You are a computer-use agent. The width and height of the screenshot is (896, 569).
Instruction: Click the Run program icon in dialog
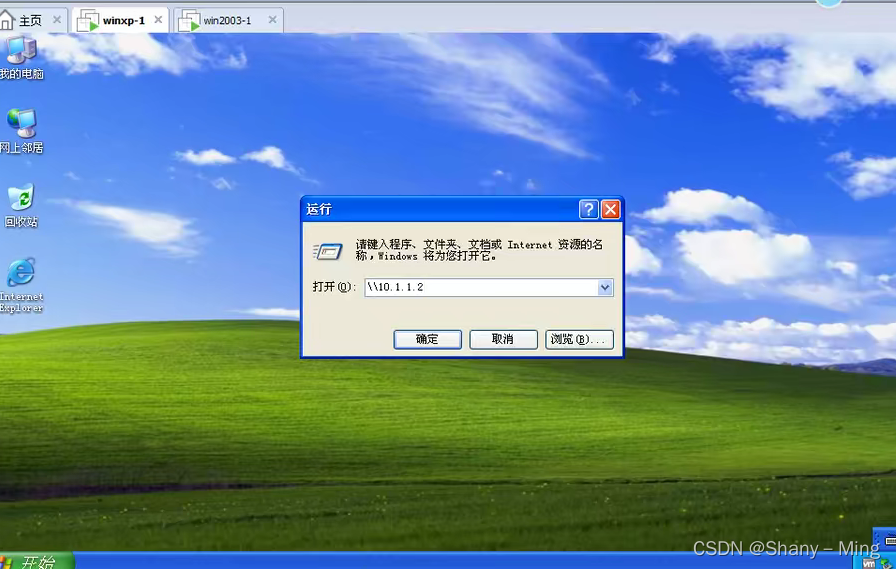coord(328,251)
